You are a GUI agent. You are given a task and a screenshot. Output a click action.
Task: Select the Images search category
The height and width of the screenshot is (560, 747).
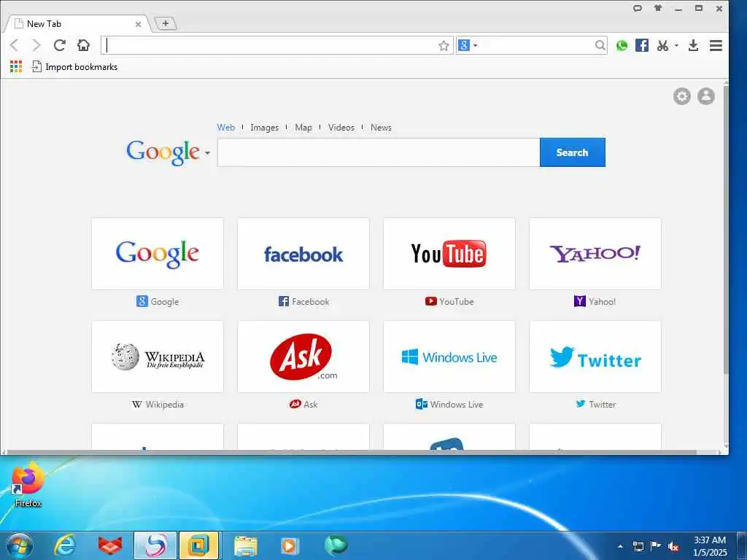pos(264,128)
